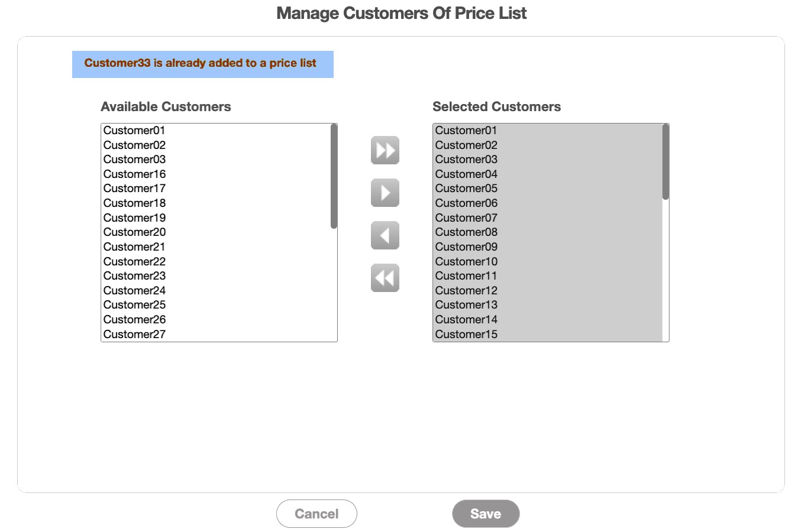Select Customer04 in Selected Customers list
This screenshot has height=532, width=801.
pos(466,174)
